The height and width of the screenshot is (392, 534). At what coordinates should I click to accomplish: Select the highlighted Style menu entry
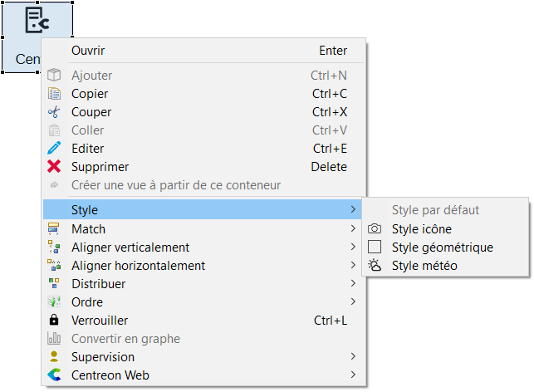85,211
